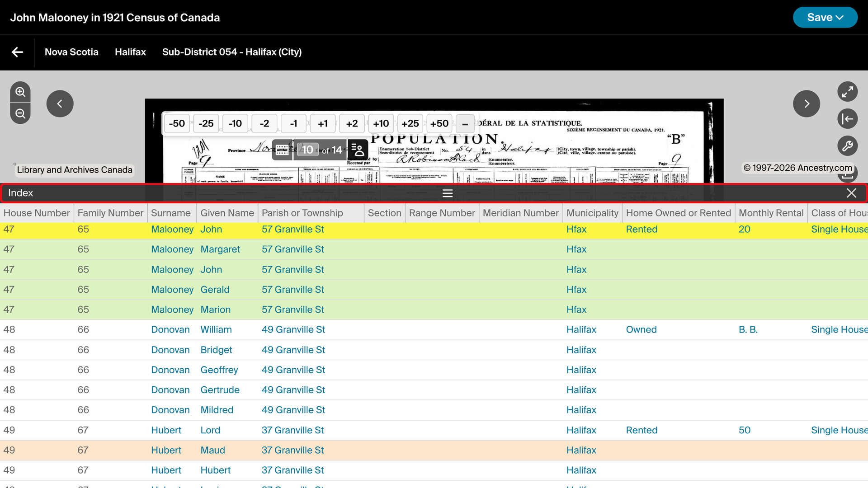868x488 pixels.
Task: Jump back 25 pages
Action: coord(206,124)
